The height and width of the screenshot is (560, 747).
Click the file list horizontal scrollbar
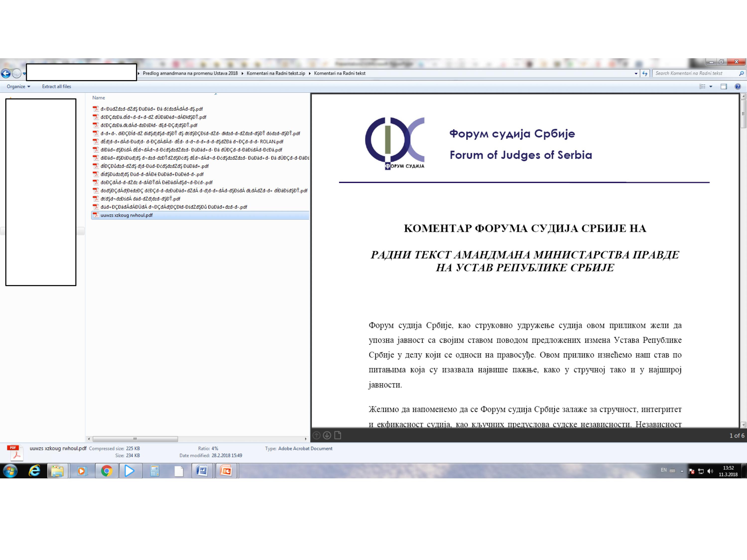[135, 439]
